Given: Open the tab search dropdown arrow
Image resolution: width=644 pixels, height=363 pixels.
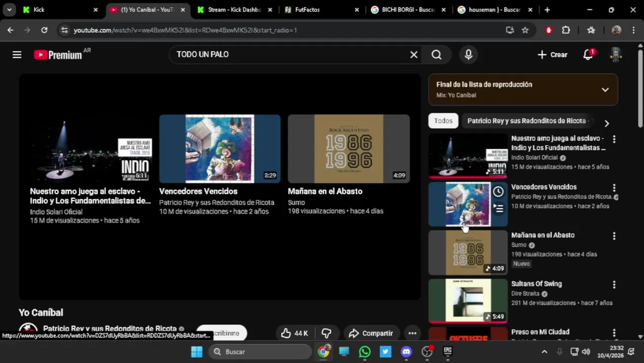Looking at the screenshot, I should [x=9, y=10].
